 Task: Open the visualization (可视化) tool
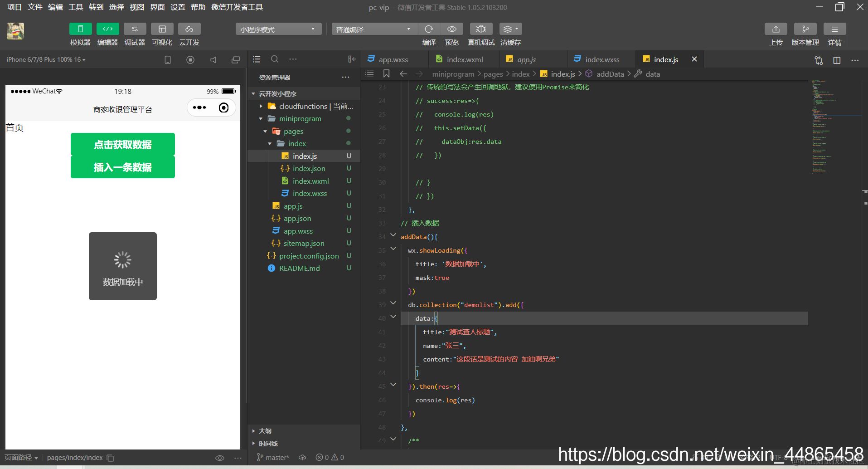(x=162, y=29)
